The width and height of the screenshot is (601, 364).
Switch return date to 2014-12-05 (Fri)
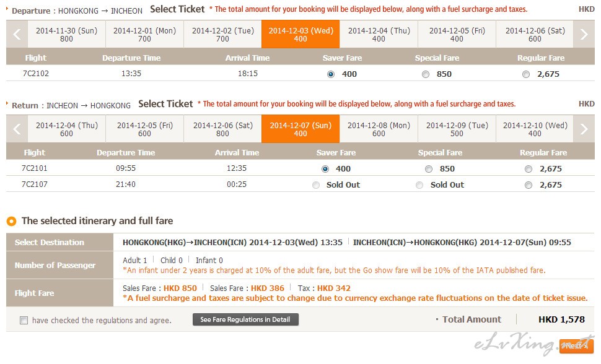coord(144,129)
